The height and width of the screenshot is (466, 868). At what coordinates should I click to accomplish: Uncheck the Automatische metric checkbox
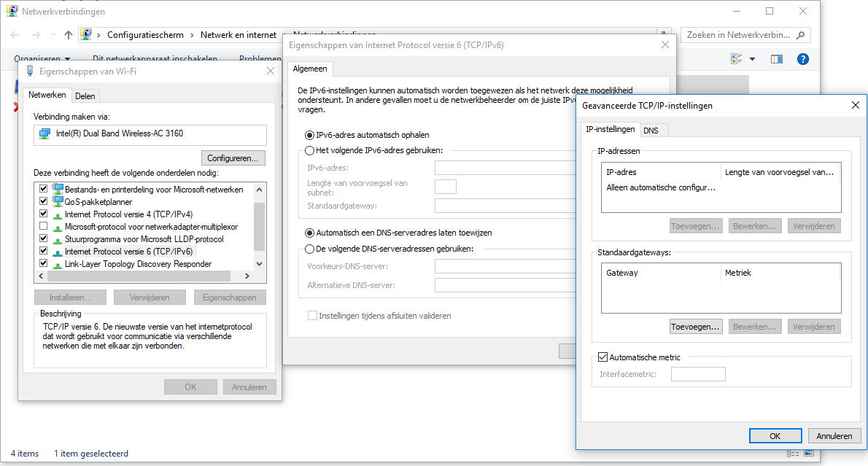[602, 357]
